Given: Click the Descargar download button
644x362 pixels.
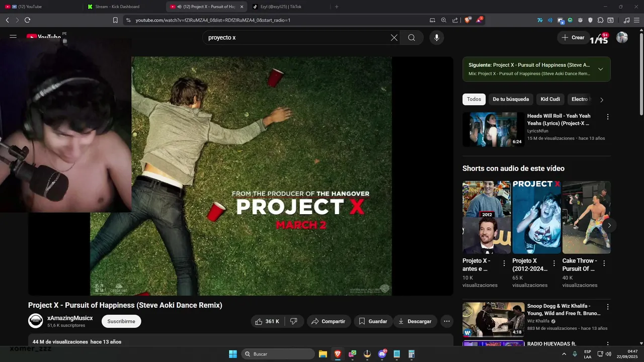Looking at the screenshot, I should click(x=415, y=321).
